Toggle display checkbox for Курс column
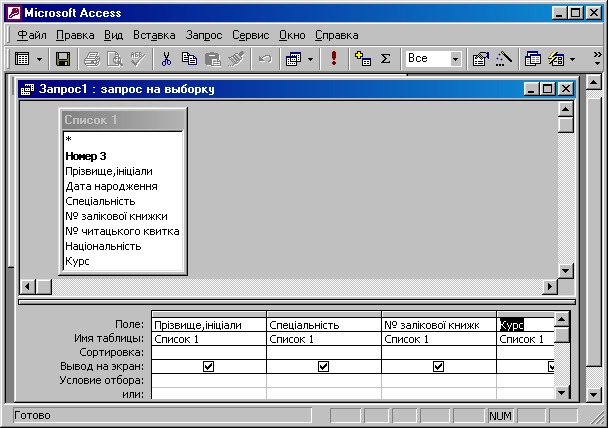The width and height of the screenshot is (608, 428). tap(551, 366)
